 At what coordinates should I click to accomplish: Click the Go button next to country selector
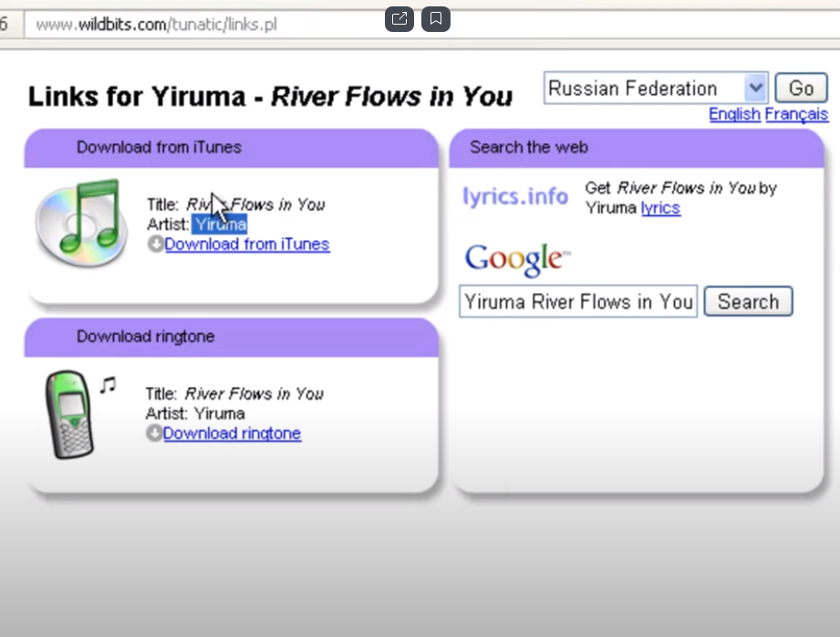(x=801, y=88)
